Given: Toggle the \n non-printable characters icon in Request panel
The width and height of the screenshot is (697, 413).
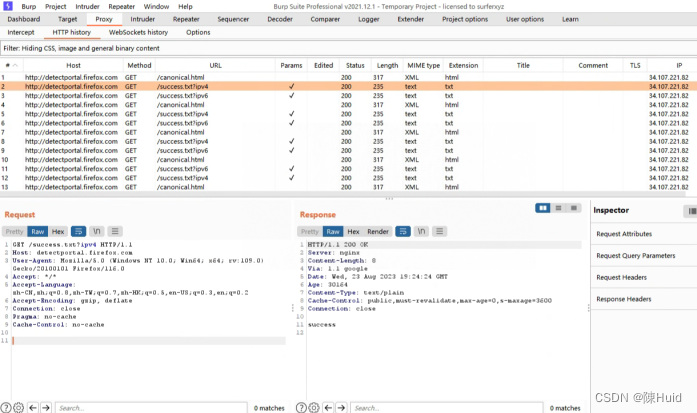Looking at the screenshot, I should pyautogui.click(x=96, y=231).
